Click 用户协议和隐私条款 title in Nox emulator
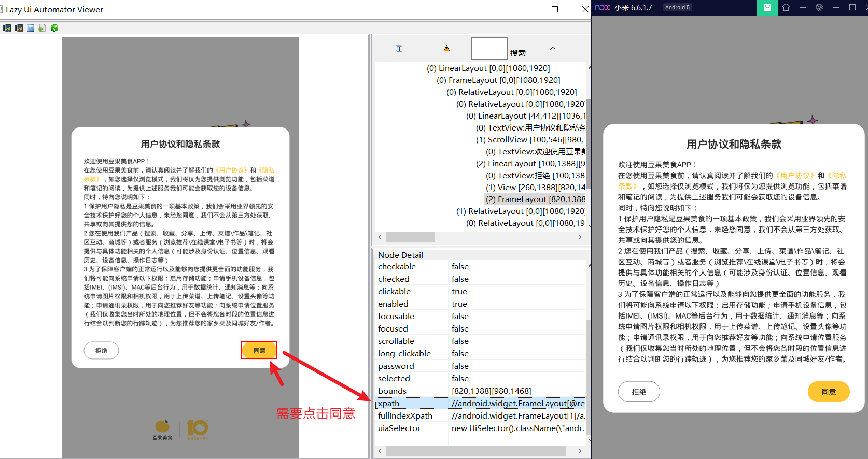Viewport: 868px width, 459px height. tap(734, 144)
